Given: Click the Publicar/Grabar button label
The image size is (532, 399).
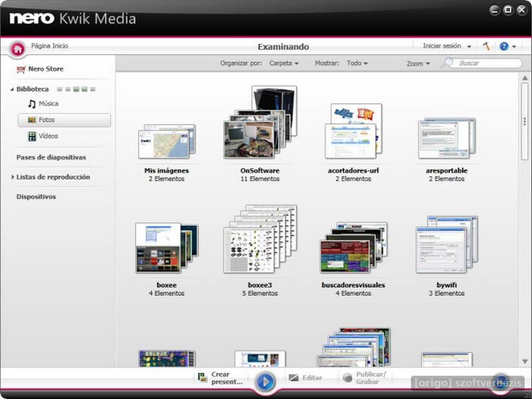Looking at the screenshot, I should tap(371, 378).
